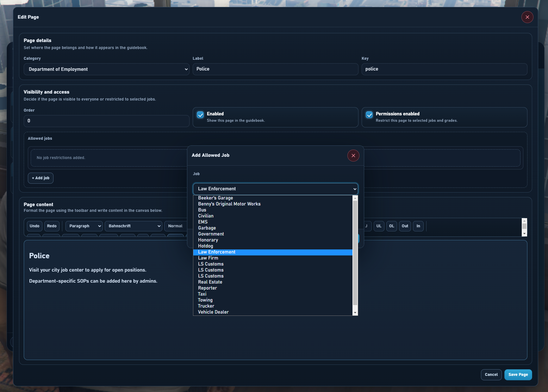Click the Cancel button
This screenshot has width=548, height=392.
tap(491, 375)
